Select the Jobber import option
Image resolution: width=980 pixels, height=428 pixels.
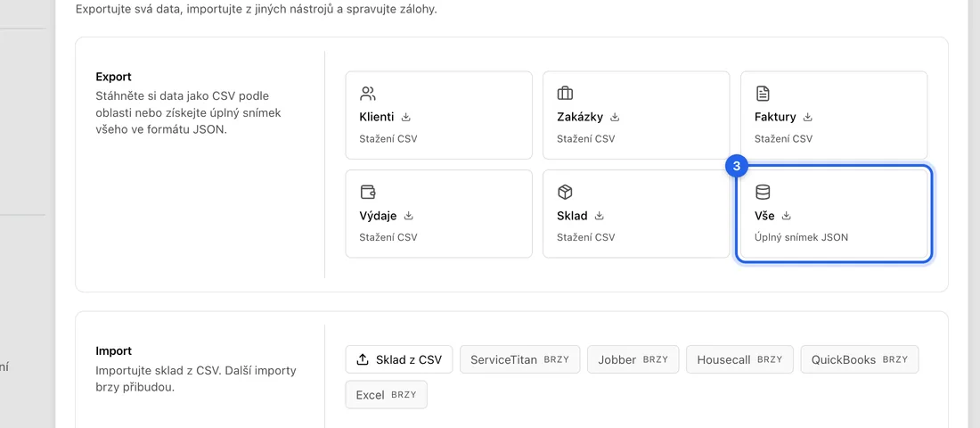pyautogui.click(x=633, y=359)
